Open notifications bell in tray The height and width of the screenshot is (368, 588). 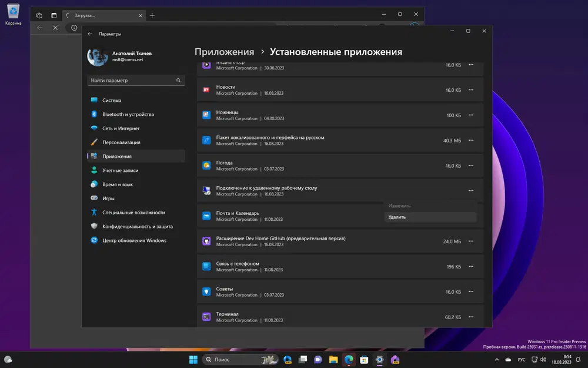click(578, 359)
